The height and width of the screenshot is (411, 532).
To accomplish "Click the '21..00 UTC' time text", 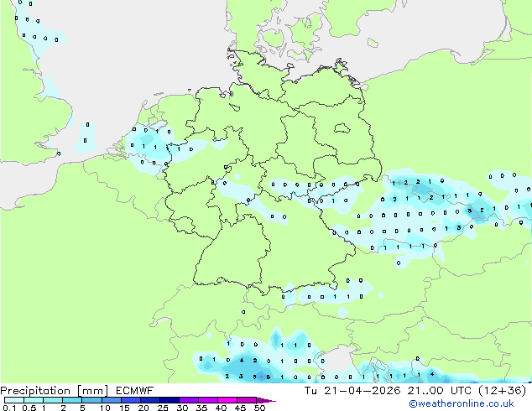I will click(440, 391).
